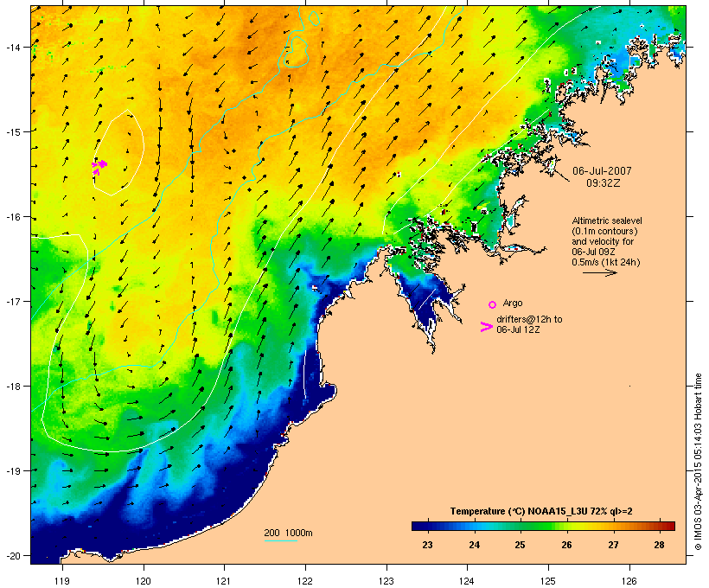Click the '(0.1m contours)' text

pos(604,231)
